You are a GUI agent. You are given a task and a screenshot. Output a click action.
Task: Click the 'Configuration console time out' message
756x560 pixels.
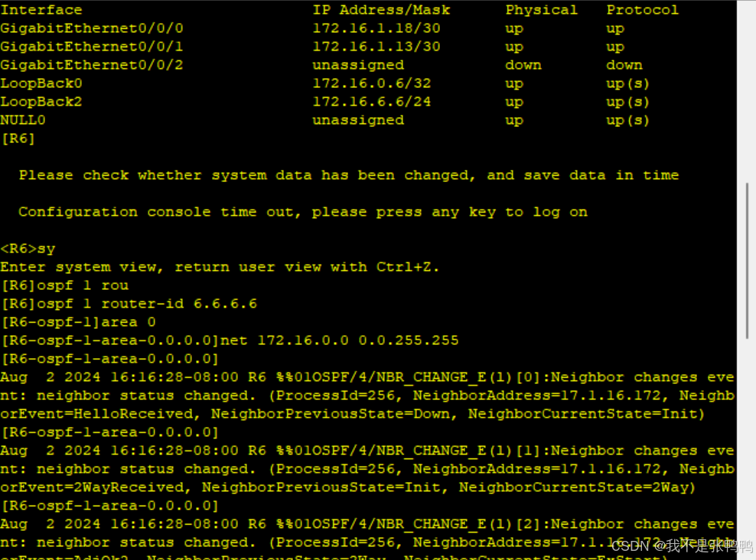[x=303, y=212]
